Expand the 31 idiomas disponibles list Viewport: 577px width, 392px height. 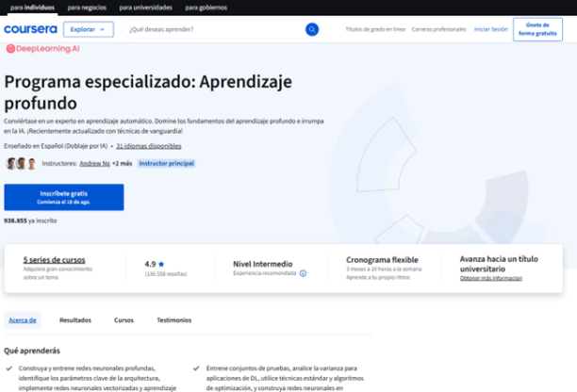[149, 146]
